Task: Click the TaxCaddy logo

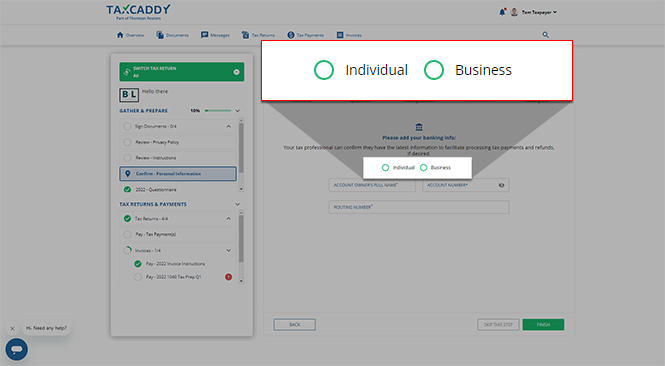Action: [x=138, y=12]
